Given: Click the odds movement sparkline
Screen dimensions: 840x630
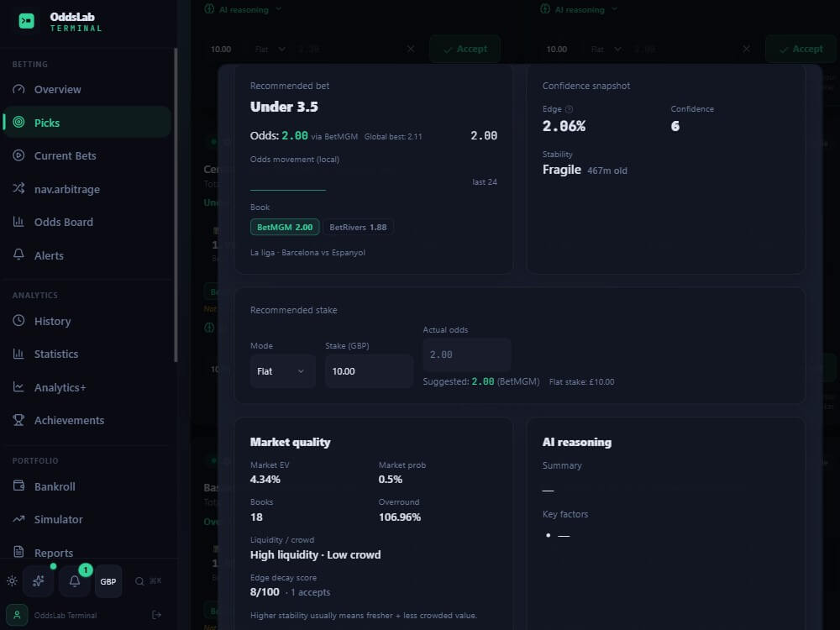Looking at the screenshot, I should pyautogui.click(x=287, y=188).
